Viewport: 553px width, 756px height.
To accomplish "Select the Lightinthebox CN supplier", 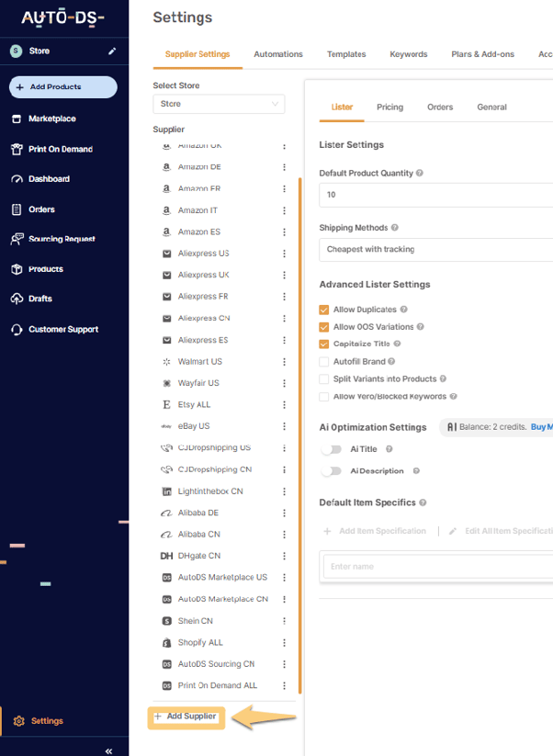I will coord(210,491).
